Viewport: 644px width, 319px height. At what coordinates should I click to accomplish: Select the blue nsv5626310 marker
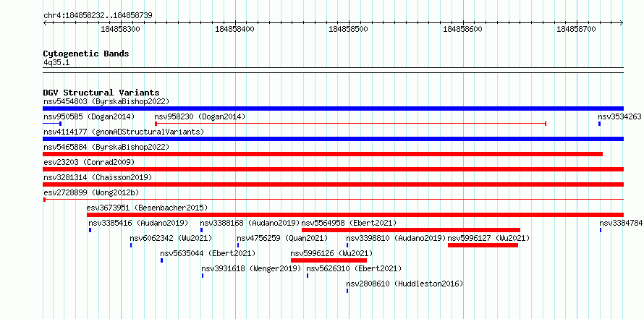[308, 276]
